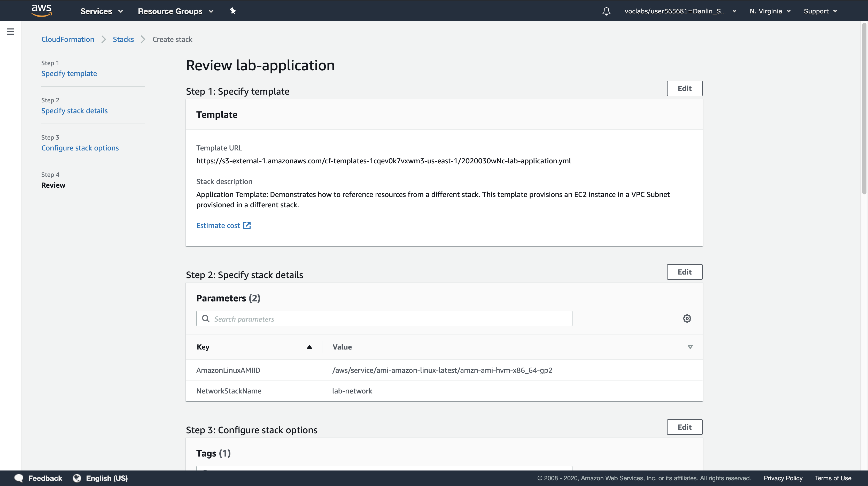
Task: Click the Feedback speech bubble icon
Action: [x=19, y=478]
